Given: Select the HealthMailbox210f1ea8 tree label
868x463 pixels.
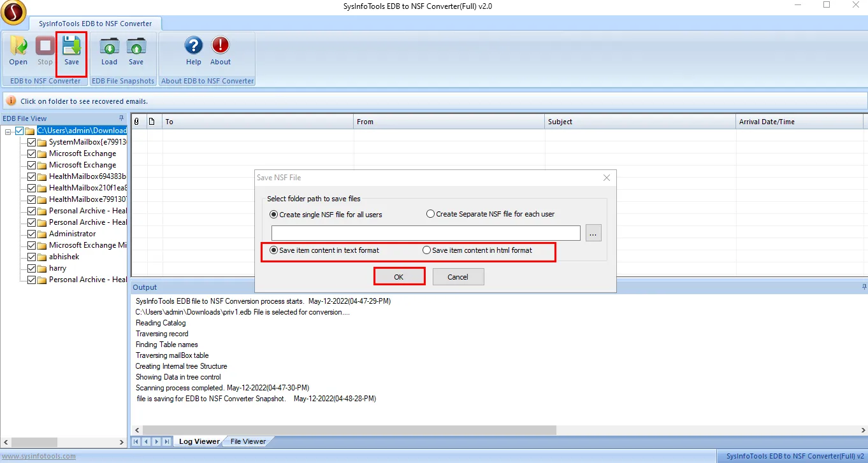Looking at the screenshot, I should pyautogui.click(x=88, y=188).
